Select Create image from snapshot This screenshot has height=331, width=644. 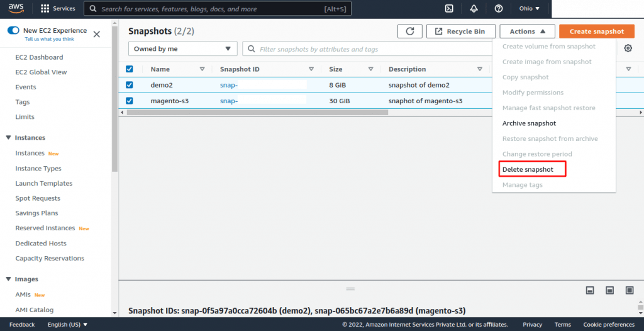point(547,62)
